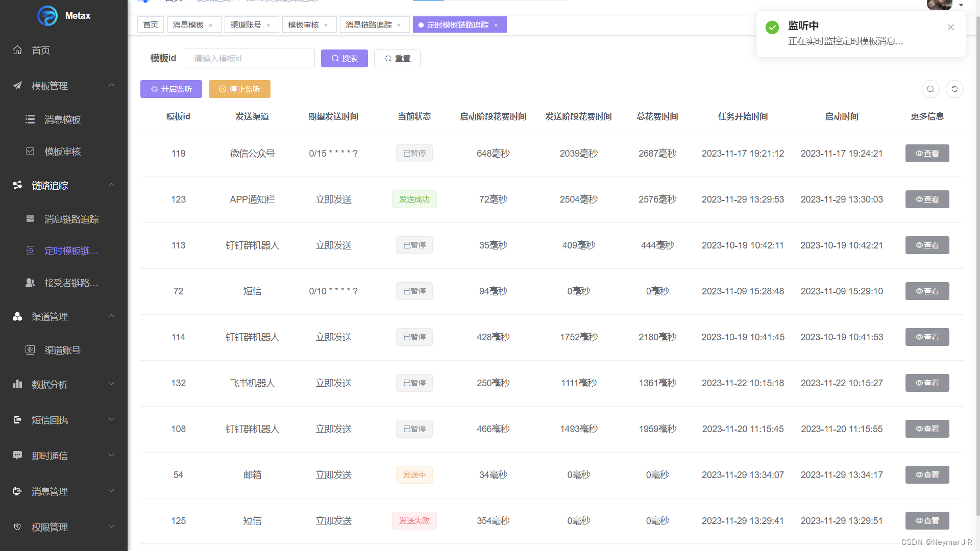View details for template 113
This screenshot has width=980, height=551.
[927, 245]
